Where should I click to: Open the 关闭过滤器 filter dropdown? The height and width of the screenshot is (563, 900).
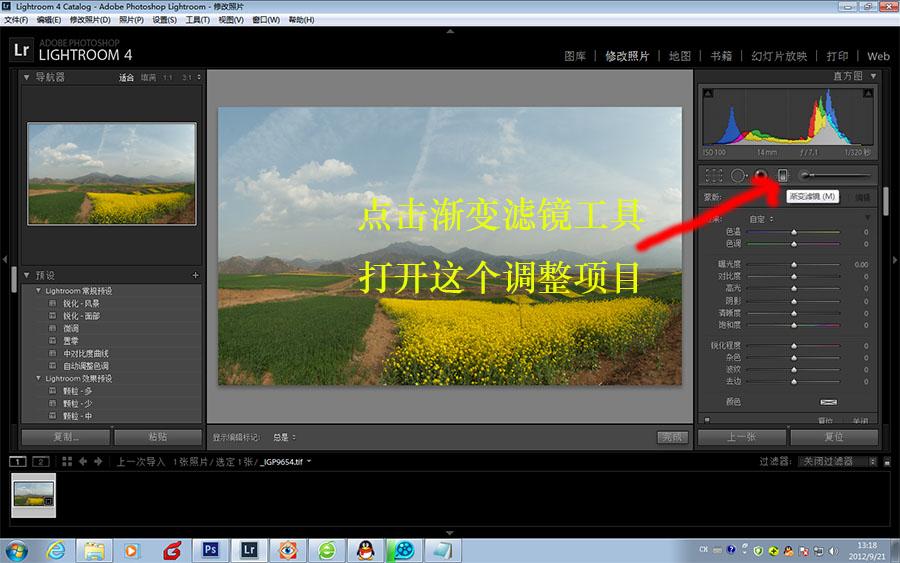pos(837,461)
